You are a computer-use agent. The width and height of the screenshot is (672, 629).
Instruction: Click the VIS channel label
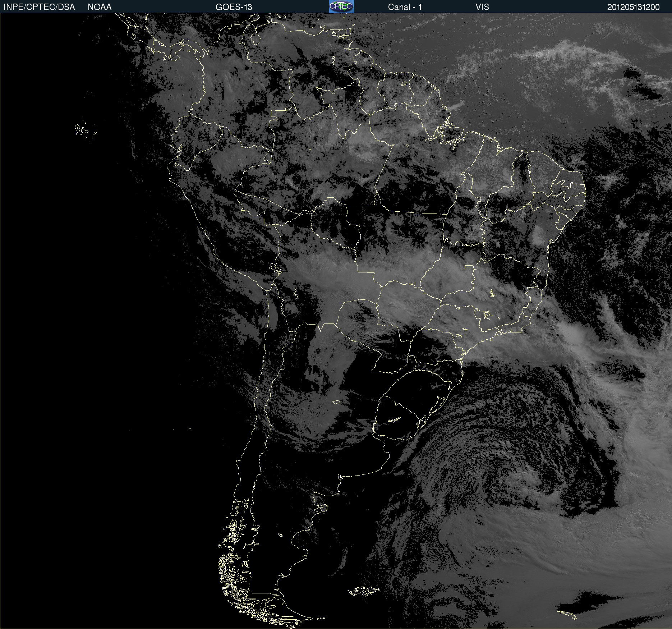(x=482, y=7)
